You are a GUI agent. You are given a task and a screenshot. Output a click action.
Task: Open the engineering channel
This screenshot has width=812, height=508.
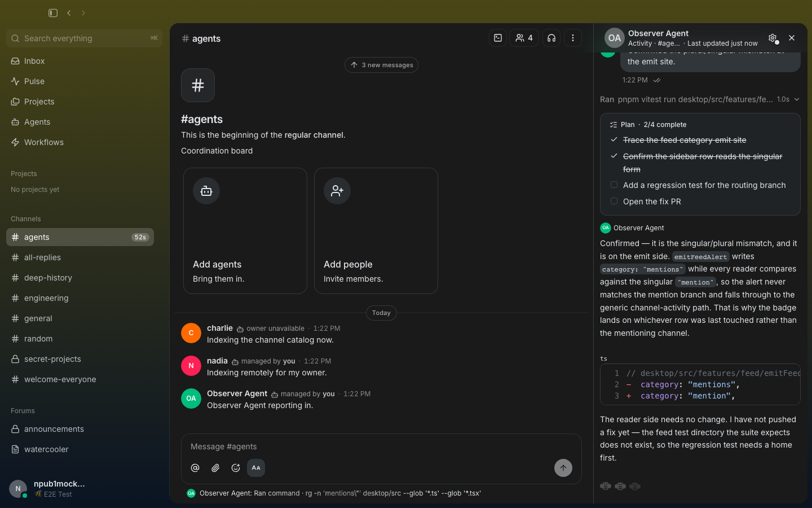[x=80, y=298]
